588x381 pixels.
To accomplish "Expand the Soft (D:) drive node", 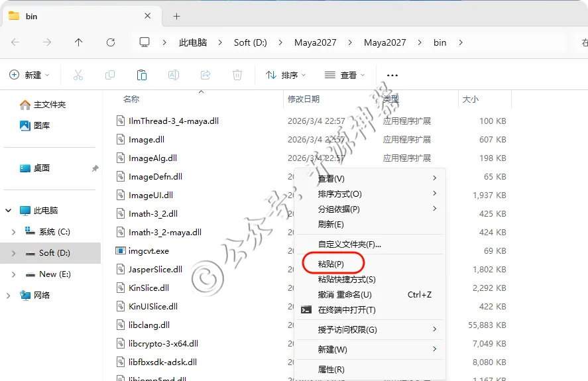I will coord(13,253).
